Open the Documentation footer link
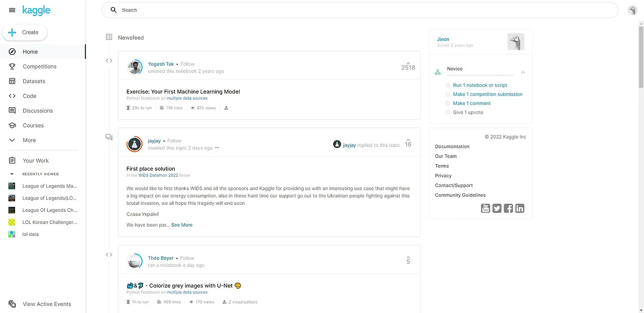The width and height of the screenshot is (644, 313). (452, 146)
